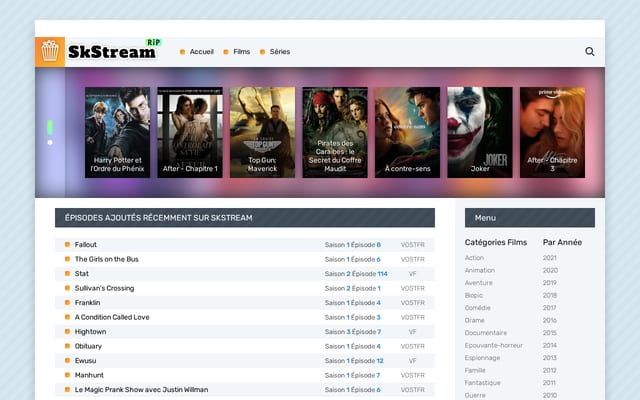Screen dimensions: 640x400
Task: Open Le Magic Prank Show avec Justin Willman
Action: click(x=141, y=389)
